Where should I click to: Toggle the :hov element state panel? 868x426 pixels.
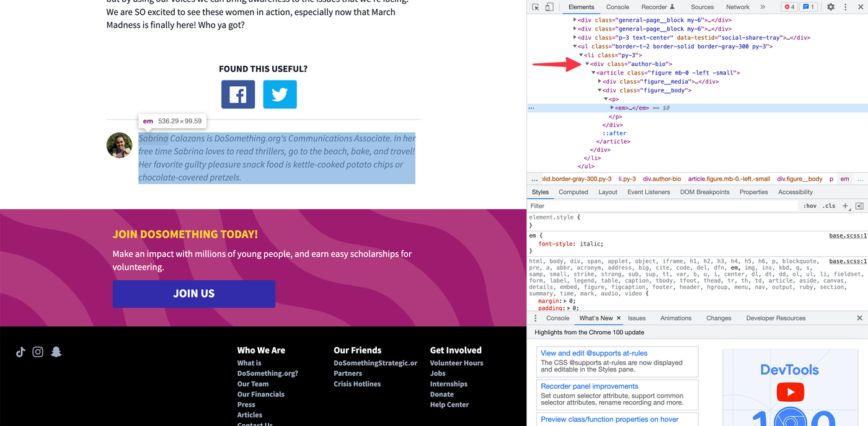(x=810, y=206)
